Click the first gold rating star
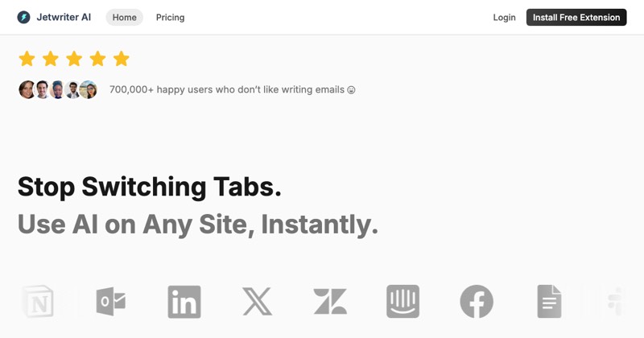This screenshot has width=644, height=338. [27, 58]
